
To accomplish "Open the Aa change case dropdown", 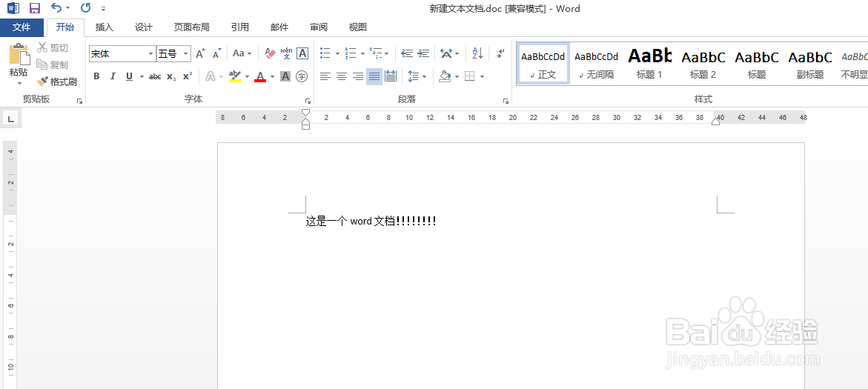I will point(242,53).
